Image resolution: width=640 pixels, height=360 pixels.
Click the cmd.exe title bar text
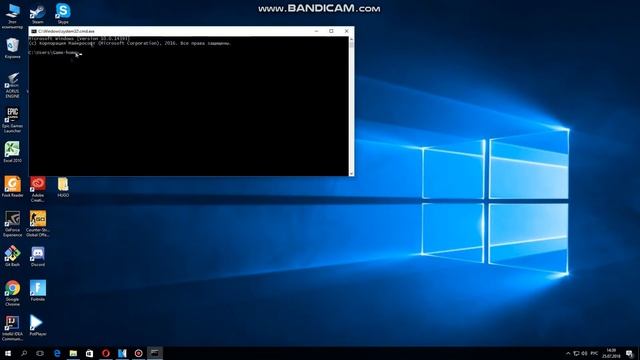click(66, 31)
